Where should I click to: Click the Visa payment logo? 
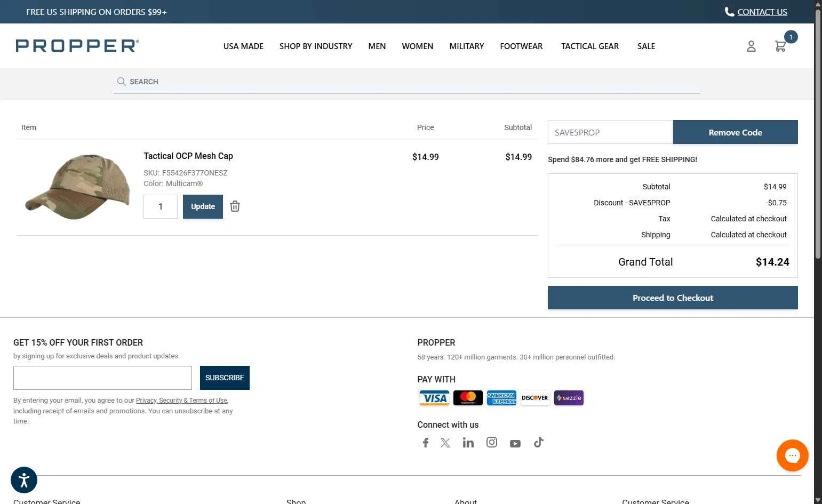[x=434, y=398]
